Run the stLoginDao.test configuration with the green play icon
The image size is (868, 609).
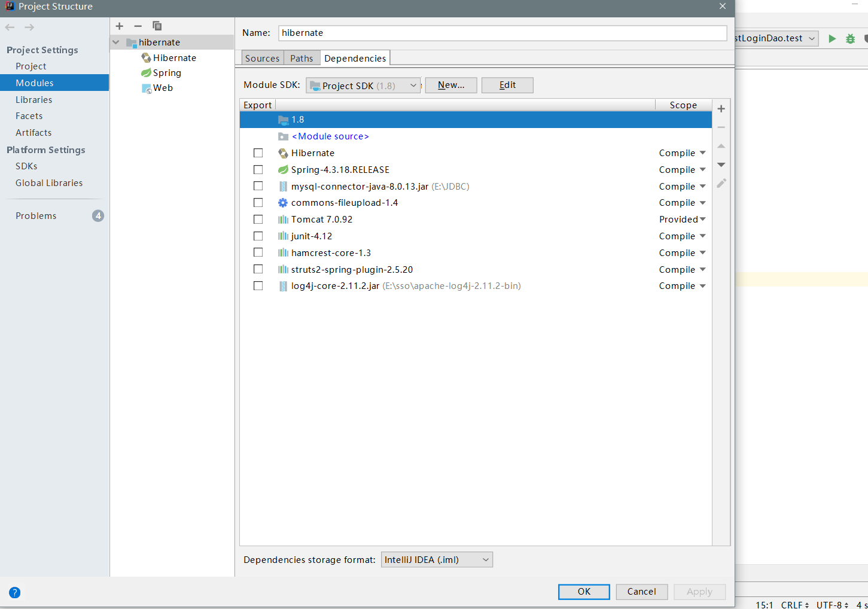832,38
